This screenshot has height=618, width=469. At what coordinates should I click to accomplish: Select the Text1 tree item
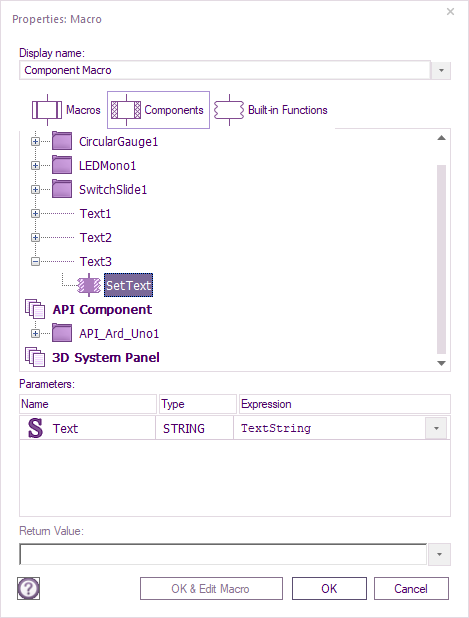[x=95, y=214]
